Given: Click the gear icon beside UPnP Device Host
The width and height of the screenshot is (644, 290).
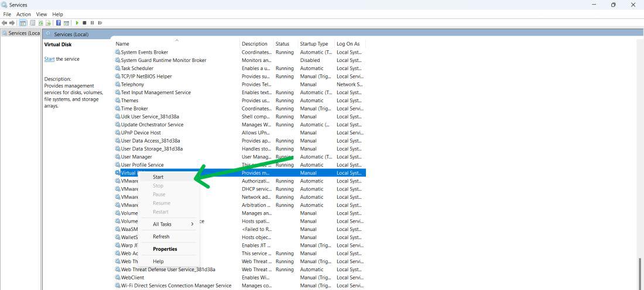Looking at the screenshot, I should 118,133.
